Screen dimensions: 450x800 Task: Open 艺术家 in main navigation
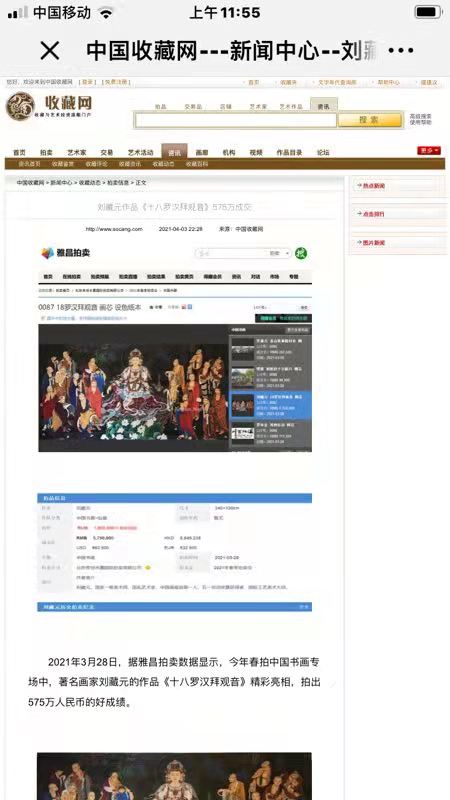(77, 152)
